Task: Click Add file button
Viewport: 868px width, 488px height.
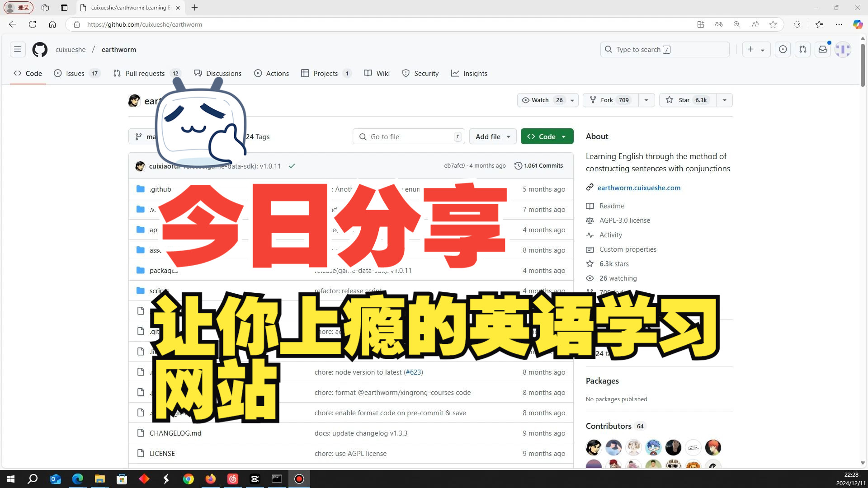Action: [492, 136]
